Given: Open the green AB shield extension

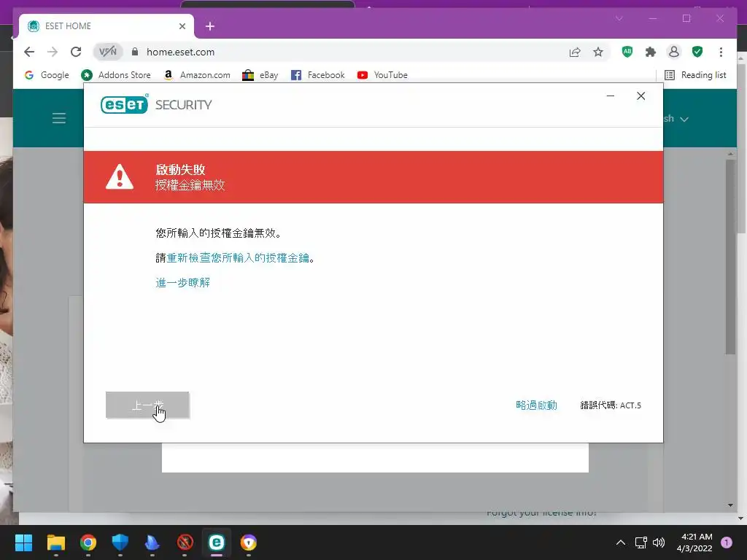Looking at the screenshot, I should point(627,52).
